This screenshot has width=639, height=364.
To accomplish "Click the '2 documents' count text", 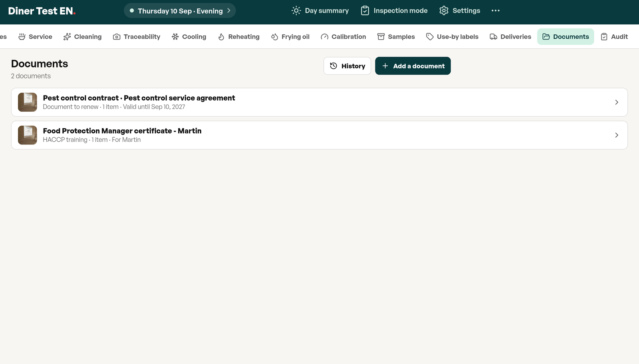I will [31, 76].
